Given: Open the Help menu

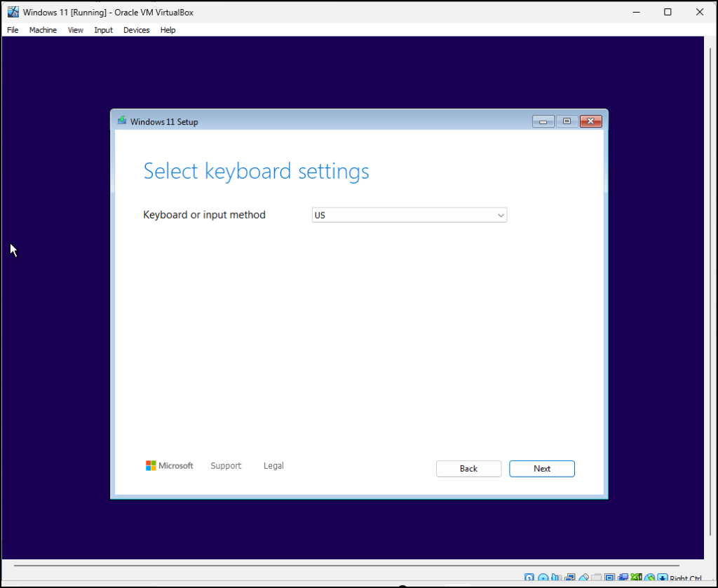Looking at the screenshot, I should [168, 30].
